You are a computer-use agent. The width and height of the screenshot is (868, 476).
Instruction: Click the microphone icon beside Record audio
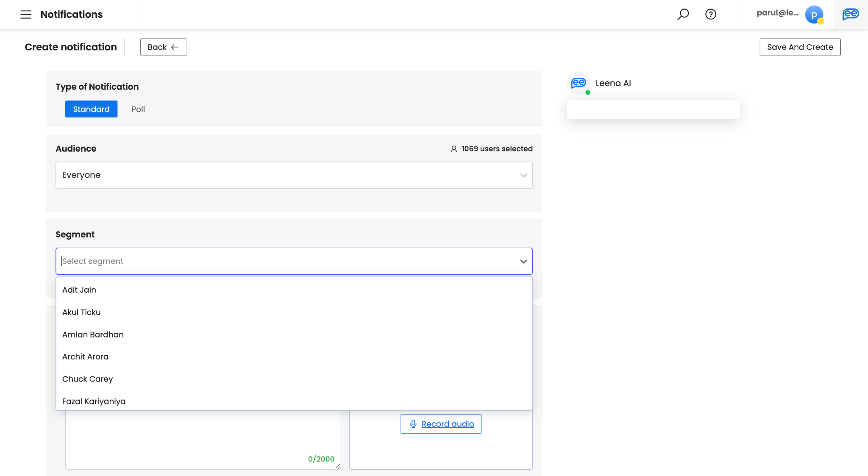[x=413, y=424]
